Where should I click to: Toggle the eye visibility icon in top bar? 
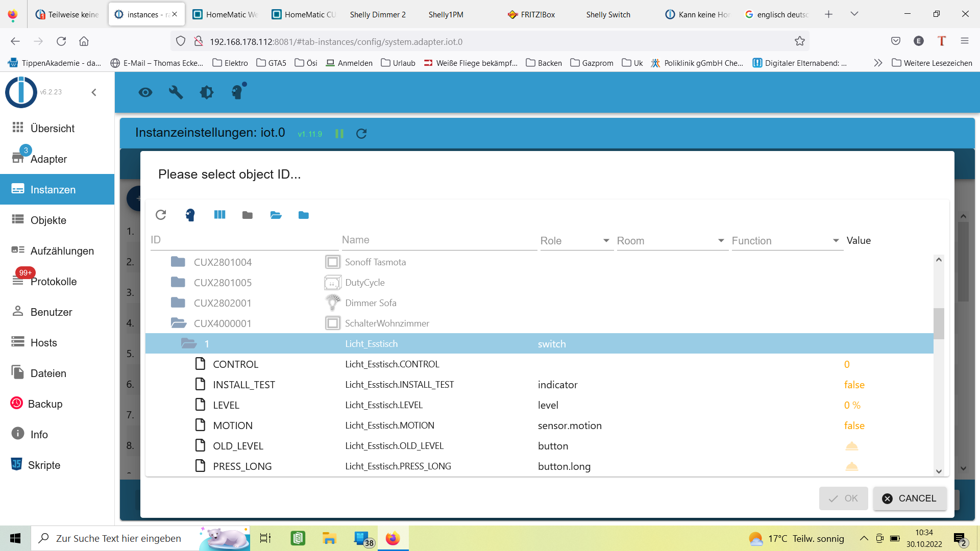point(145,92)
